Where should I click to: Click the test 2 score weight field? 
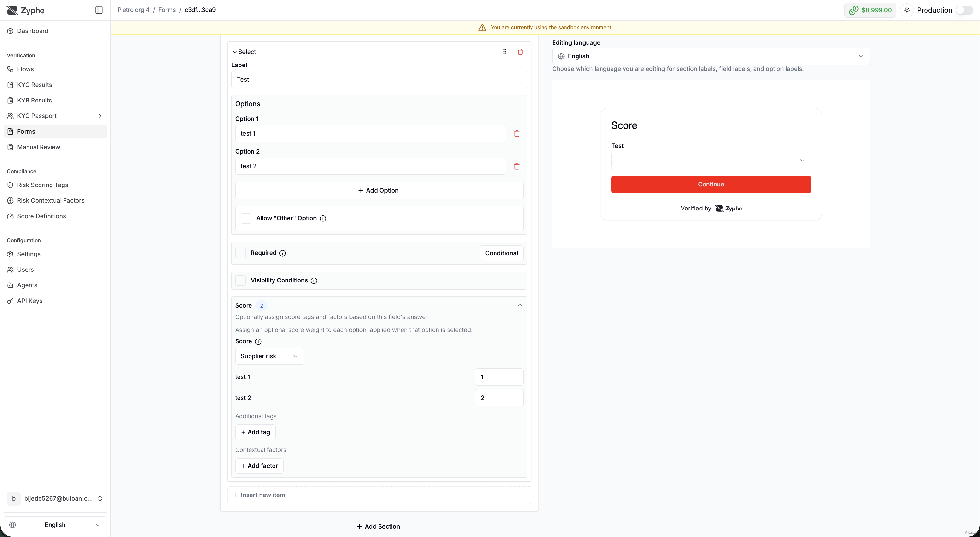[499, 398]
